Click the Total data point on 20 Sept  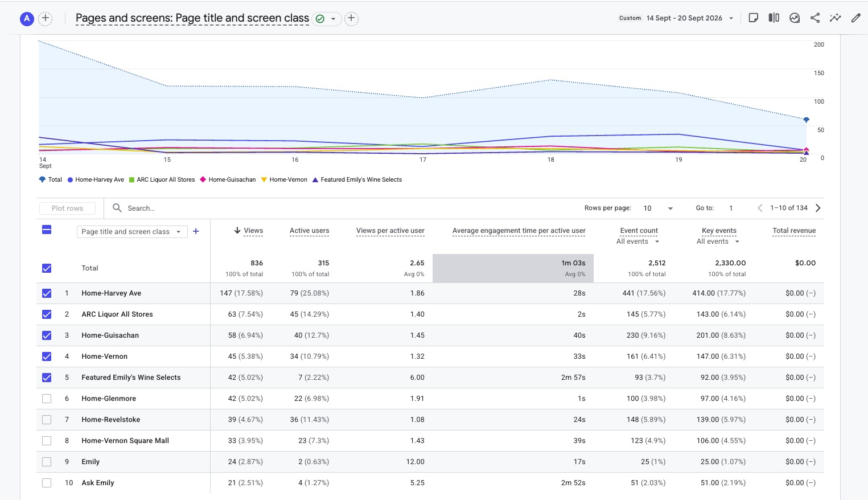[x=806, y=120]
